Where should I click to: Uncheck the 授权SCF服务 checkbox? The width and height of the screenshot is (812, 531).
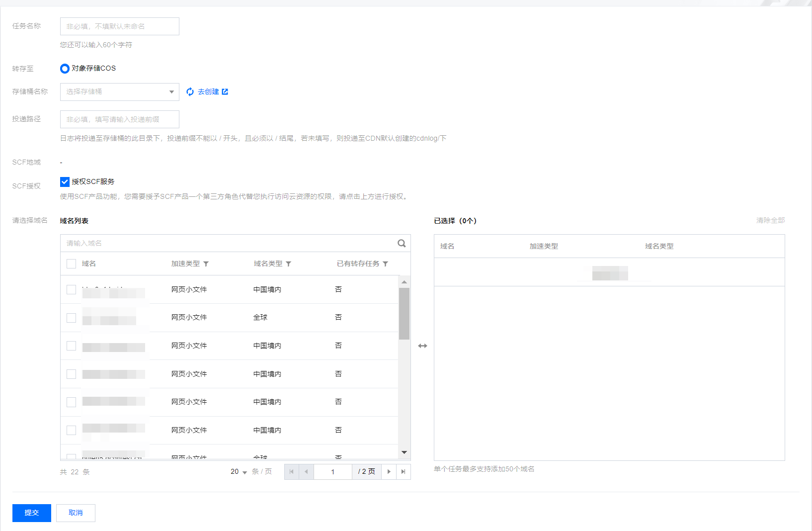[x=65, y=182]
